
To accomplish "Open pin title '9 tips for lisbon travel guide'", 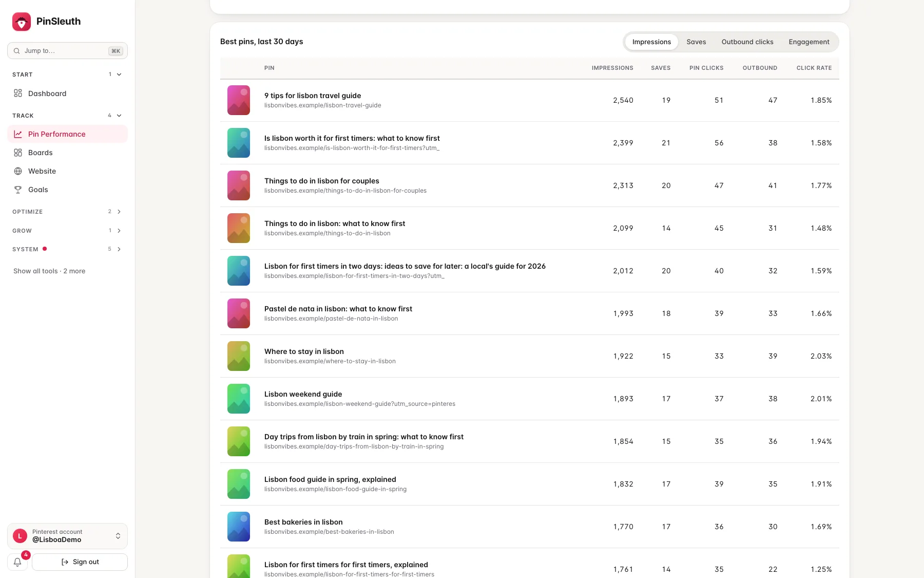I will click(313, 96).
